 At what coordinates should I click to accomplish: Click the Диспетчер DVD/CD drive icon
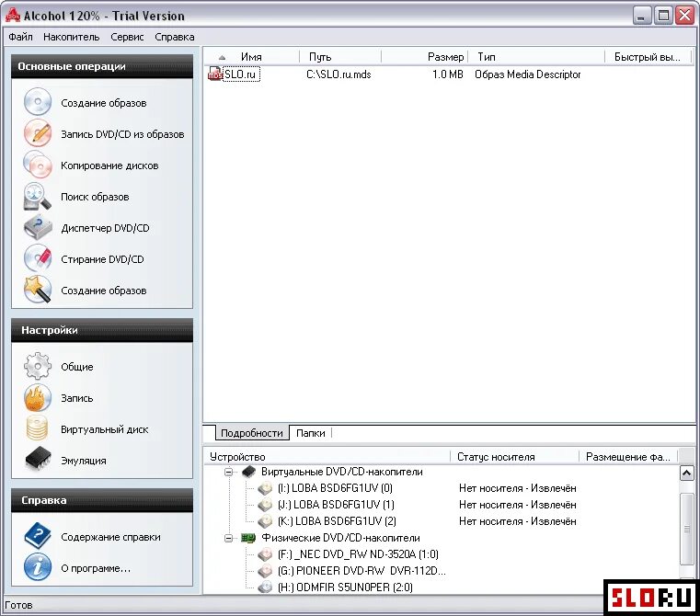38,227
